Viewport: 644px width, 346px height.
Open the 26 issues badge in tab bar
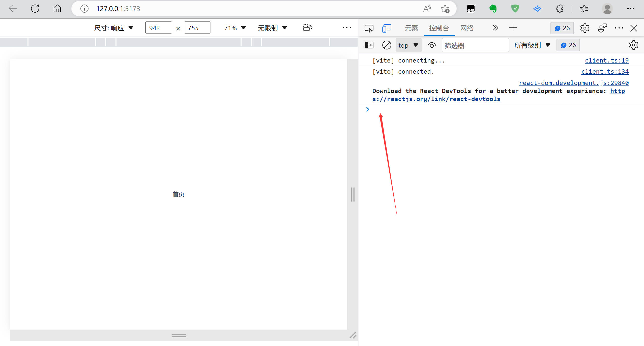click(562, 28)
